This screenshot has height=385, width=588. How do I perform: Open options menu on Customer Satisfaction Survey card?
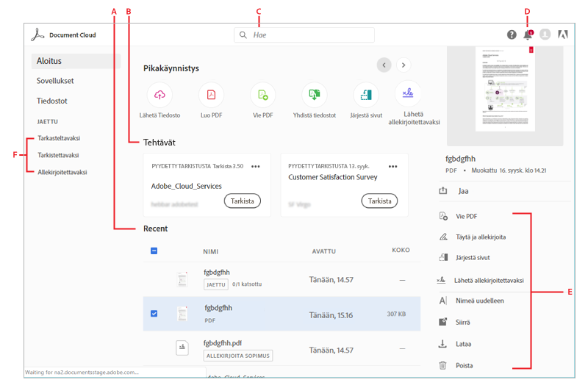click(x=393, y=167)
